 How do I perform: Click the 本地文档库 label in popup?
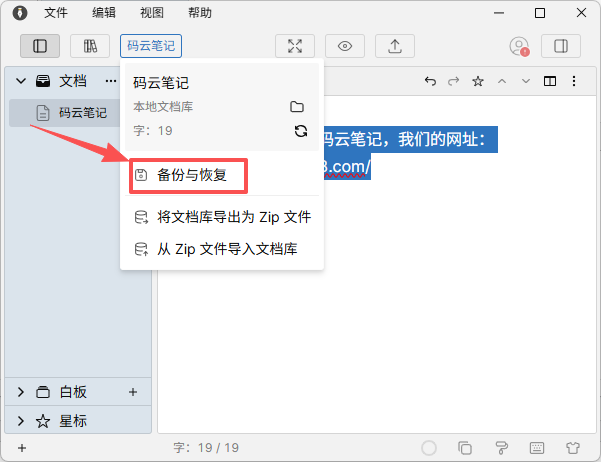(163, 107)
